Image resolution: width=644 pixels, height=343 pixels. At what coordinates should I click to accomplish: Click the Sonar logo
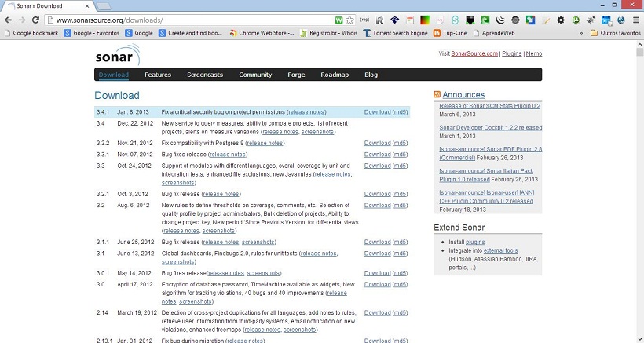point(118,55)
